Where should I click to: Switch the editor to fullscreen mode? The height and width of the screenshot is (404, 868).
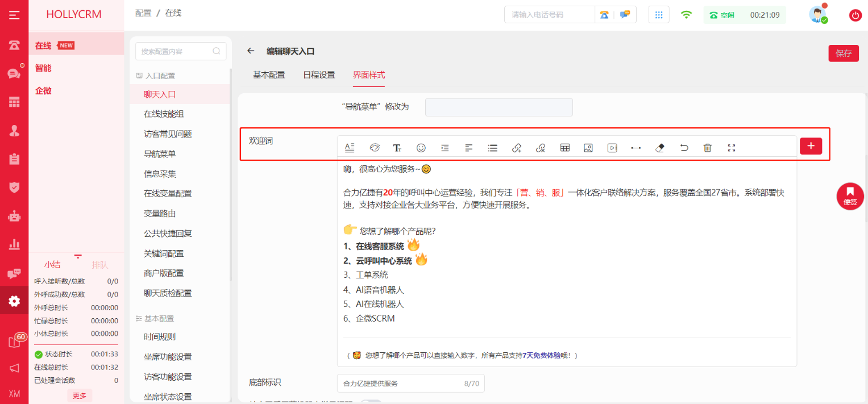click(732, 148)
